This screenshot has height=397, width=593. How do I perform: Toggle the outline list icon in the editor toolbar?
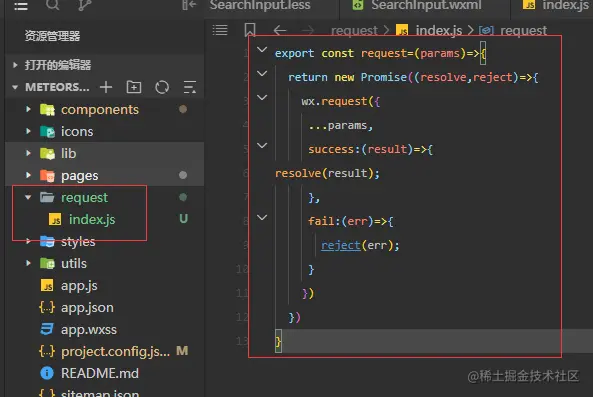click(x=220, y=29)
